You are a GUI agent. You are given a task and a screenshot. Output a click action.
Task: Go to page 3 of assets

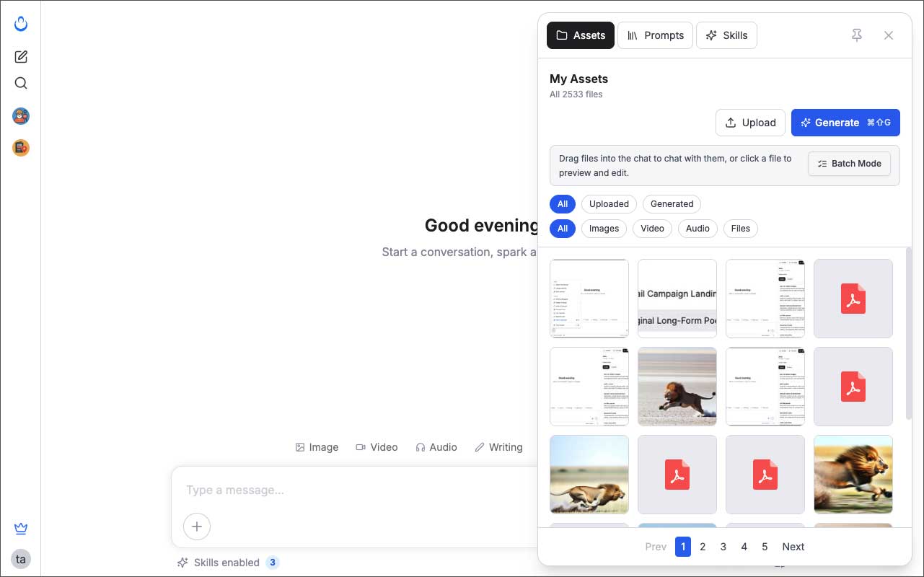723,547
